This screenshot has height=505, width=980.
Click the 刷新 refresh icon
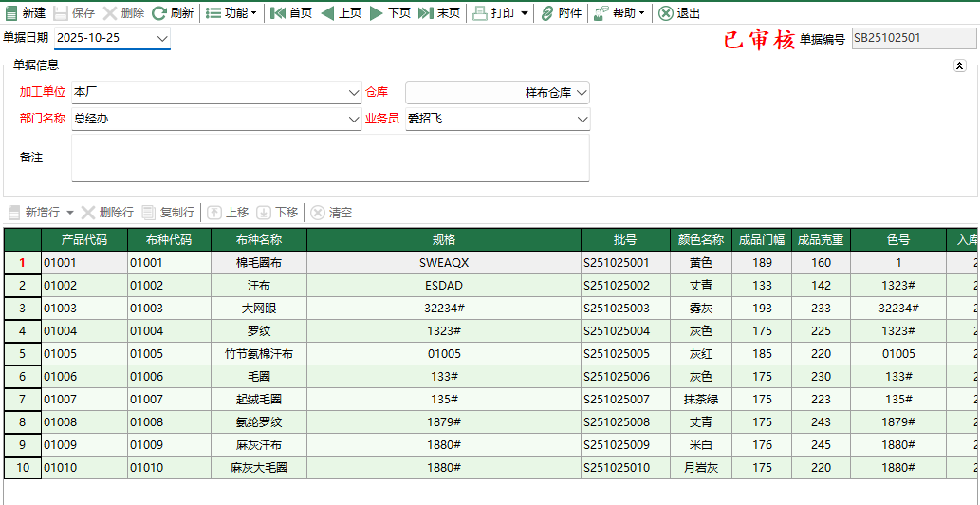pos(159,13)
